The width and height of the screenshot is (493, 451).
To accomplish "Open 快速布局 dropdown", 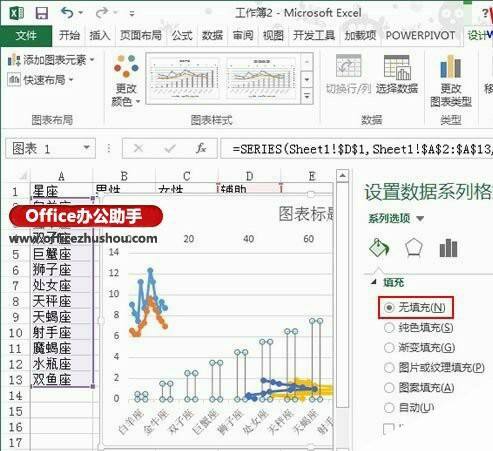I will click(x=40, y=80).
